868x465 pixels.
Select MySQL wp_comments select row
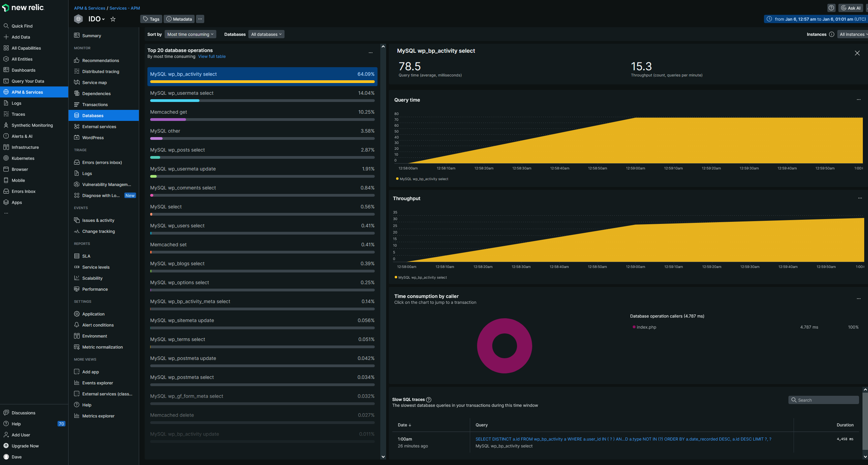(262, 191)
